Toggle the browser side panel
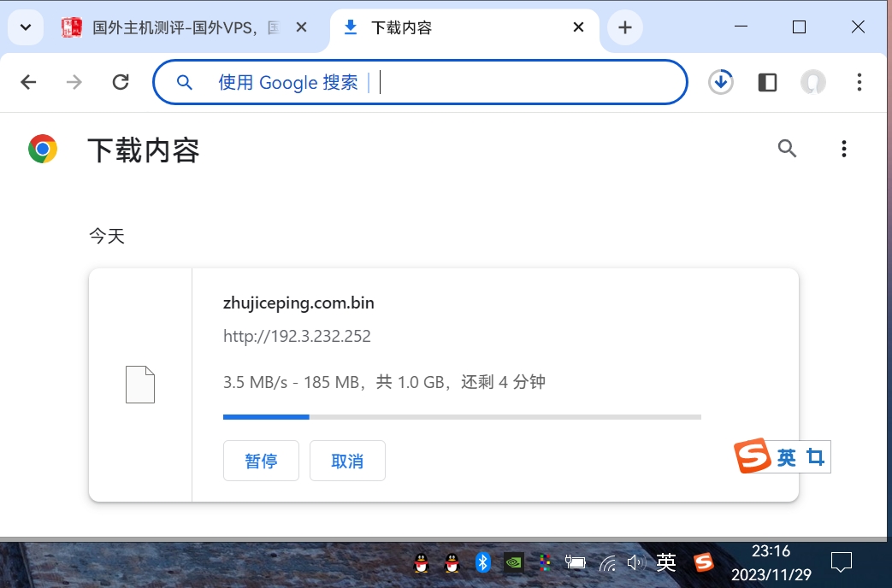Viewport: 892px width, 588px height. coord(767,82)
